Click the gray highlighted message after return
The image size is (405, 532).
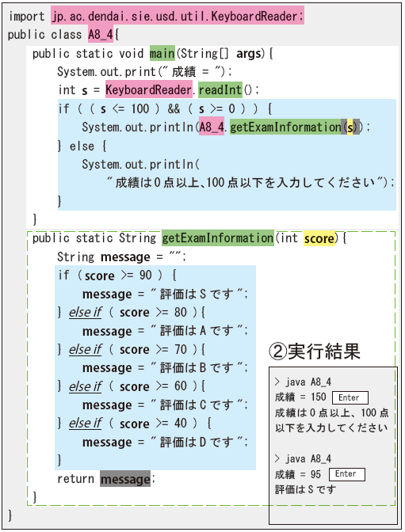point(125,479)
